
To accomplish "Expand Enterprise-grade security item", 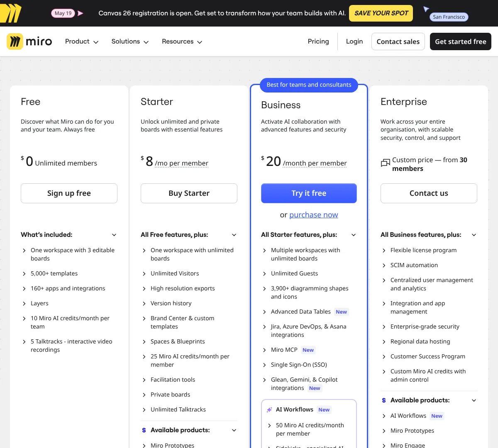I will 429,326.
